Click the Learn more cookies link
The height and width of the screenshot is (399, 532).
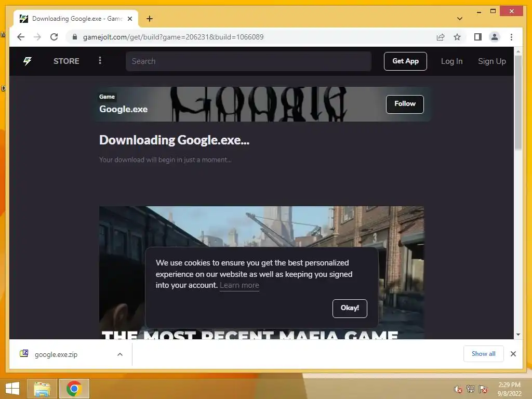coord(239,285)
